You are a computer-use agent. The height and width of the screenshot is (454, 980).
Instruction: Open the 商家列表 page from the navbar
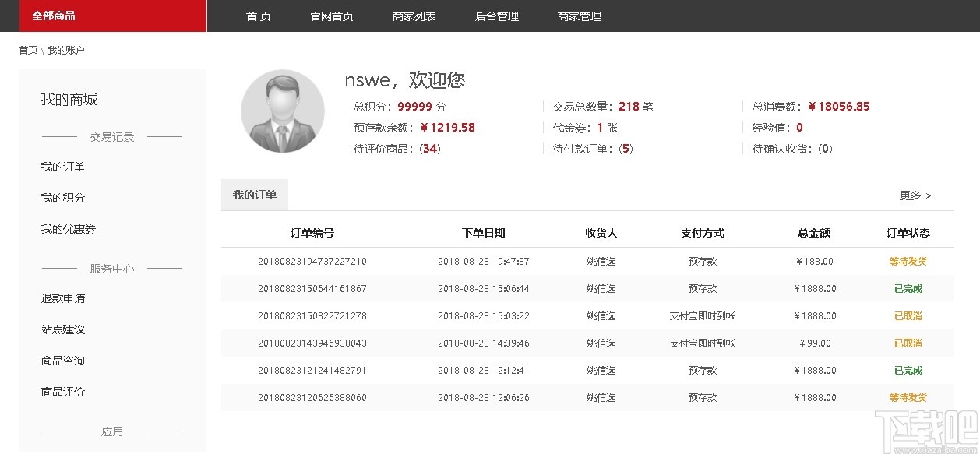[x=414, y=16]
